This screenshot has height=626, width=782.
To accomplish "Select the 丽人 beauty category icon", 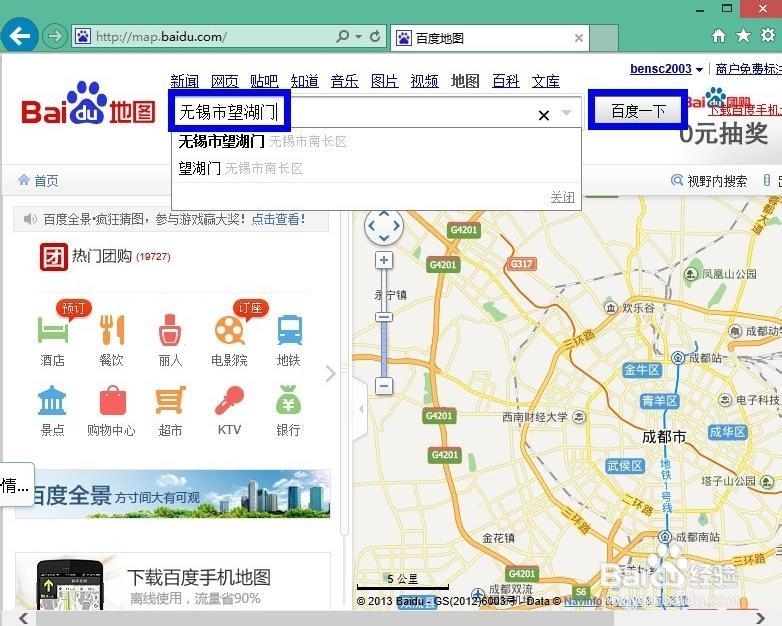I will pos(170,330).
